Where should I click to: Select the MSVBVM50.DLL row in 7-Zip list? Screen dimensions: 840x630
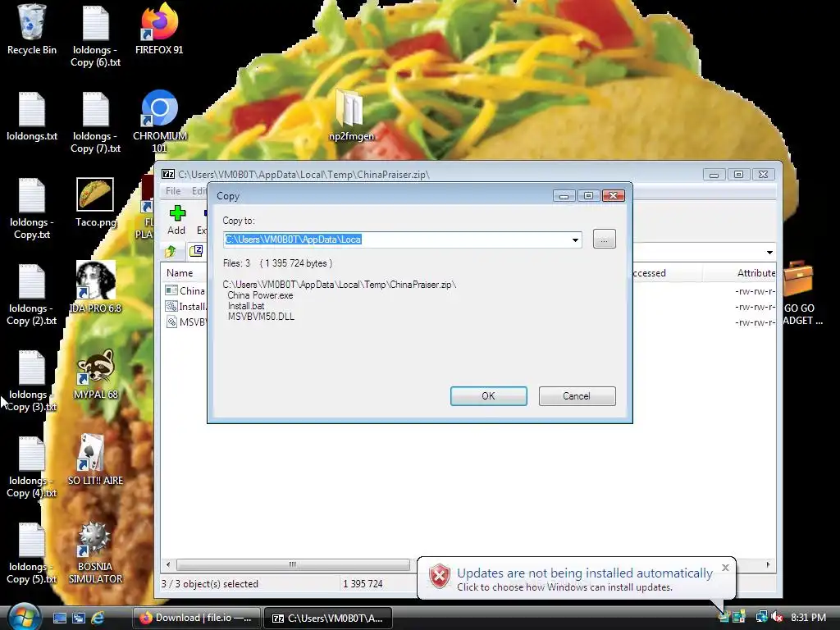pyautogui.click(x=185, y=322)
